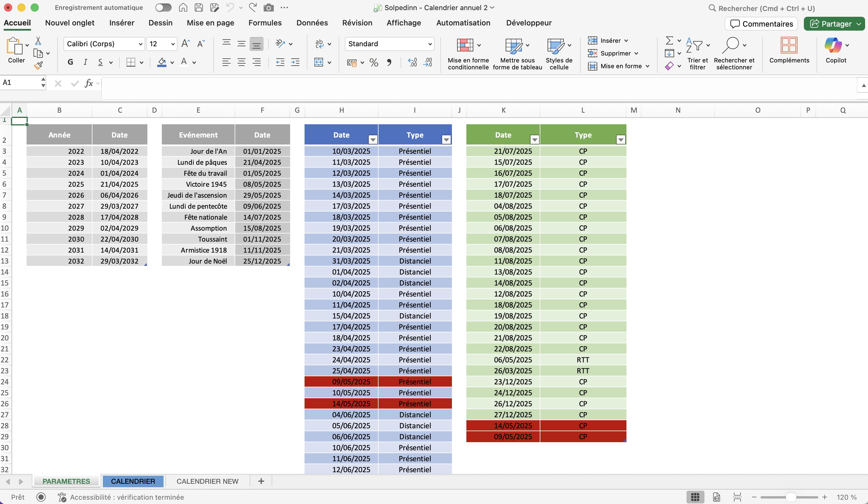Click the format painter brush icon
The image size is (868, 504).
click(38, 65)
